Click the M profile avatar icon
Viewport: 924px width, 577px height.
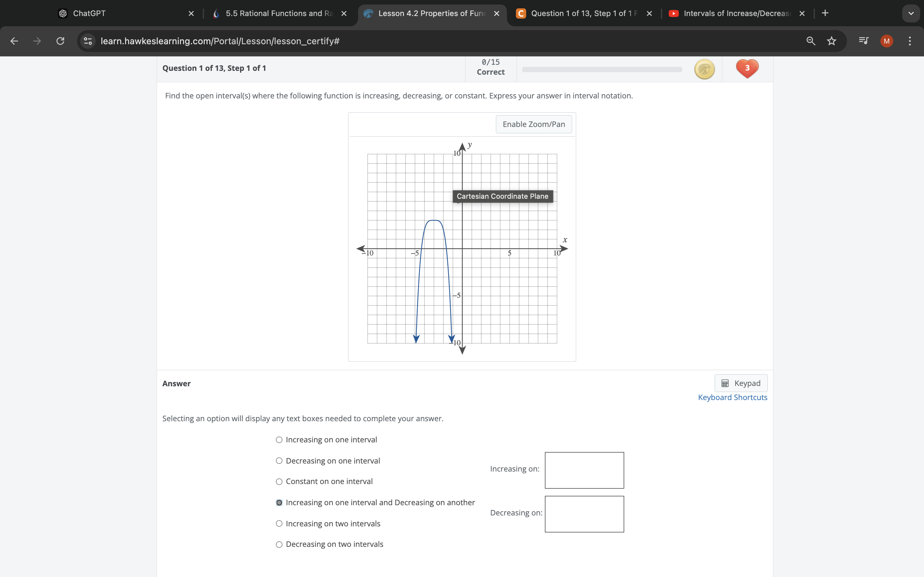[886, 41]
